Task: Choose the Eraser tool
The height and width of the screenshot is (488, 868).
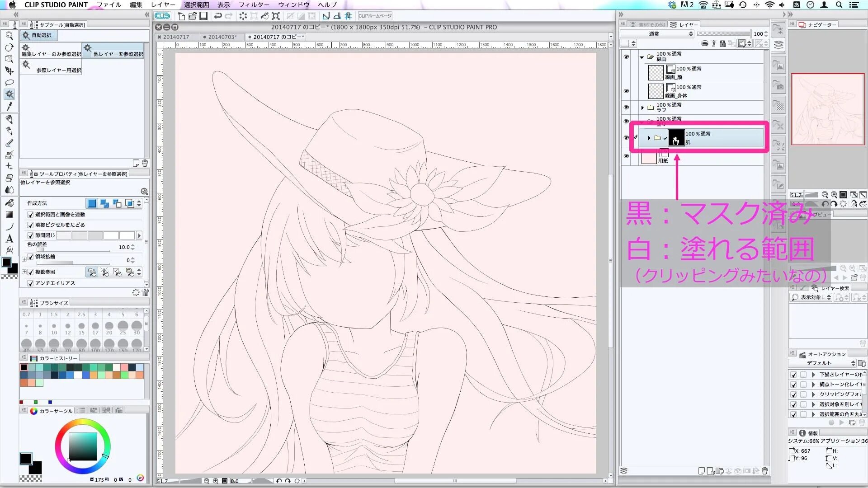Action: click(x=9, y=178)
